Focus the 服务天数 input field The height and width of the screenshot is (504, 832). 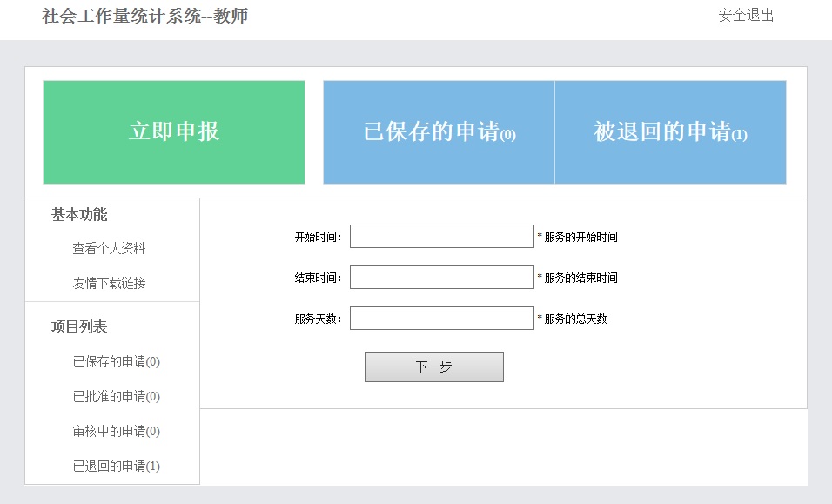[x=442, y=319]
